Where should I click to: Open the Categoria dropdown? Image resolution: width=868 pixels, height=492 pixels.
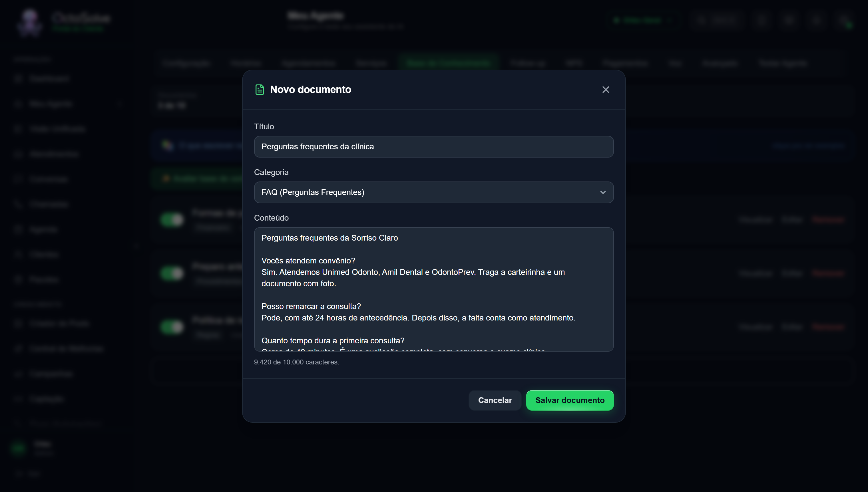tap(434, 192)
